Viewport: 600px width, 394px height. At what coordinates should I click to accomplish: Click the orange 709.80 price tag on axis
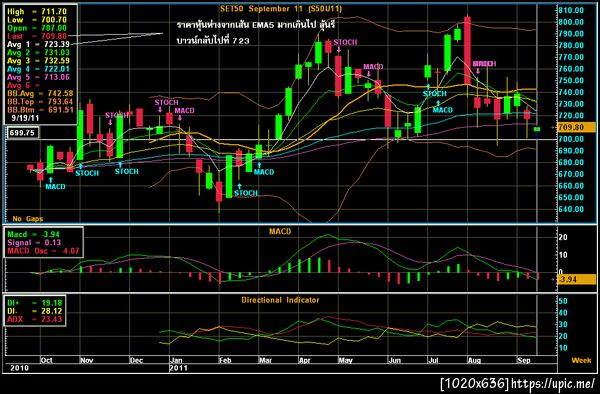(x=576, y=127)
